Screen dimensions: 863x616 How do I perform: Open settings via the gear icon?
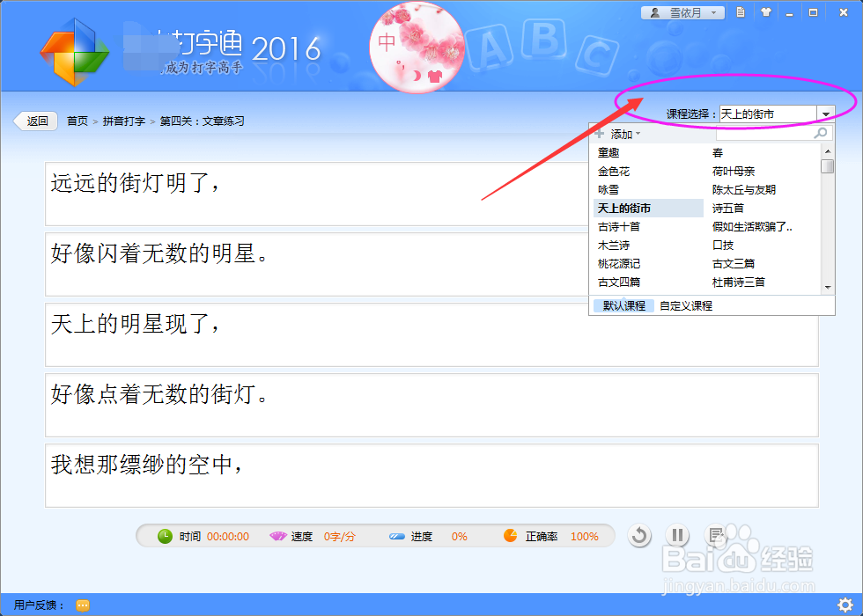tap(847, 605)
